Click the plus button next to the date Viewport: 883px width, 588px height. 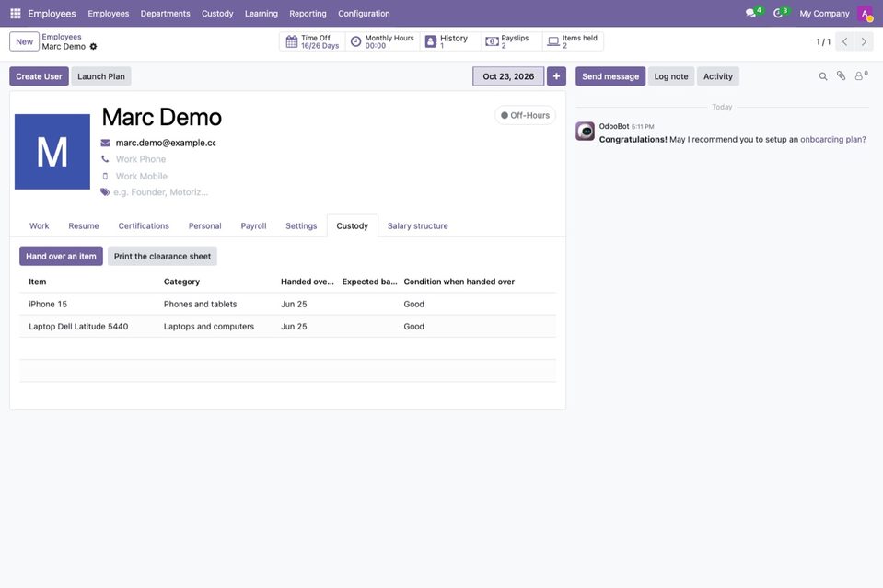(556, 76)
